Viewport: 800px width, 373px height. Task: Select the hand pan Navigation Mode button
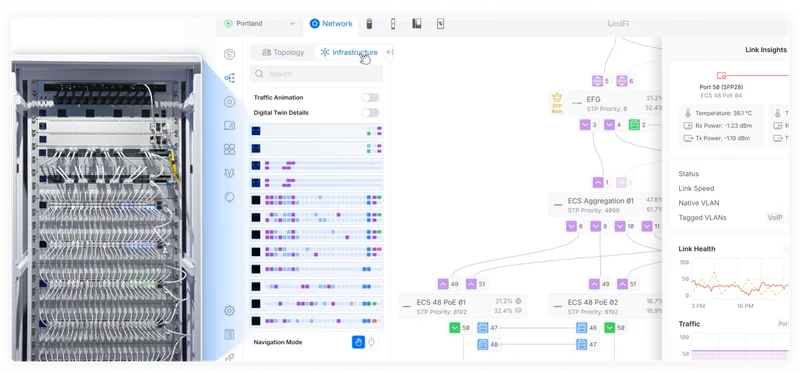[x=358, y=342]
